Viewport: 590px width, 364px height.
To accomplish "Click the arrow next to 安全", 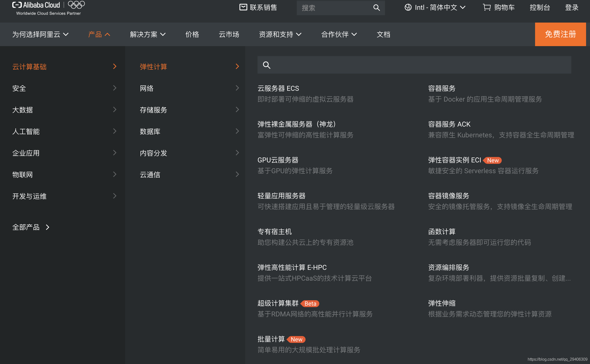I will click(115, 88).
